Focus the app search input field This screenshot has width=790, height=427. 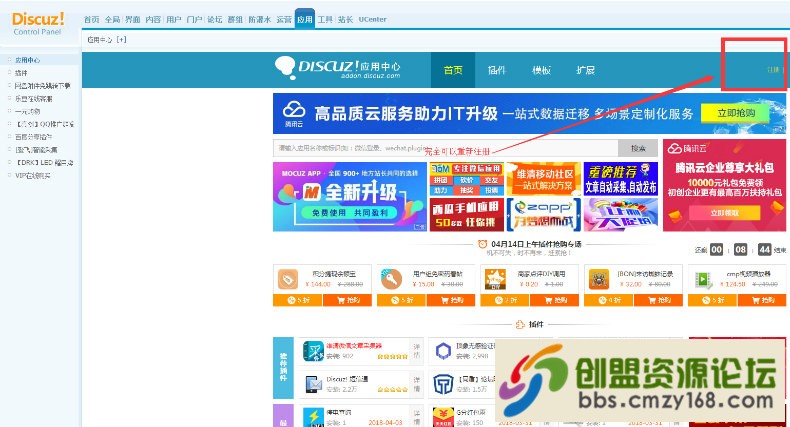pyautogui.click(x=445, y=148)
